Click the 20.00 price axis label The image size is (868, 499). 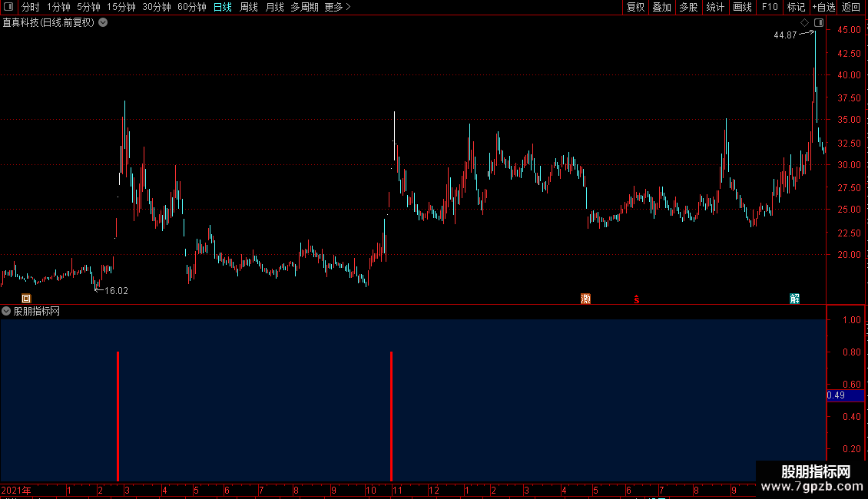849,255
